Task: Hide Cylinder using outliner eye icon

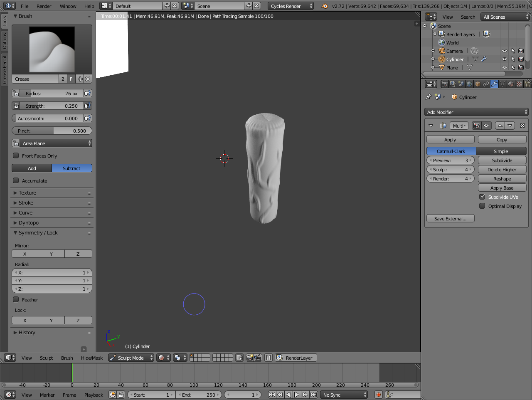Action: tap(504, 59)
